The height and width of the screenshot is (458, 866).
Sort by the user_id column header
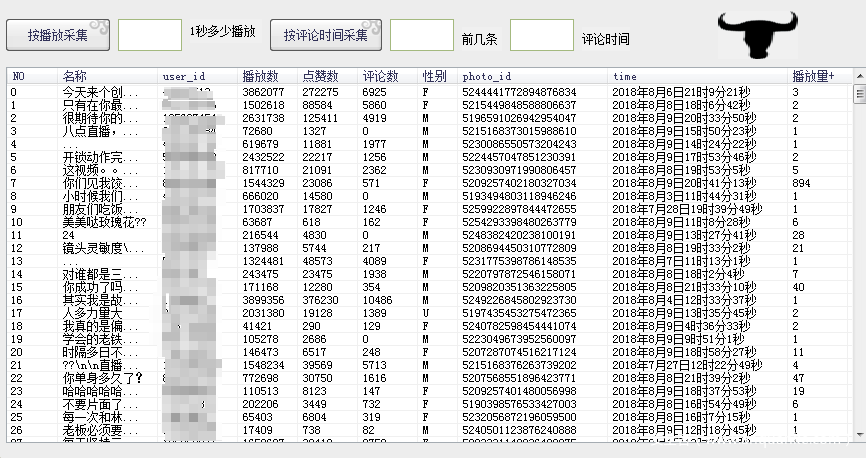[198, 76]
